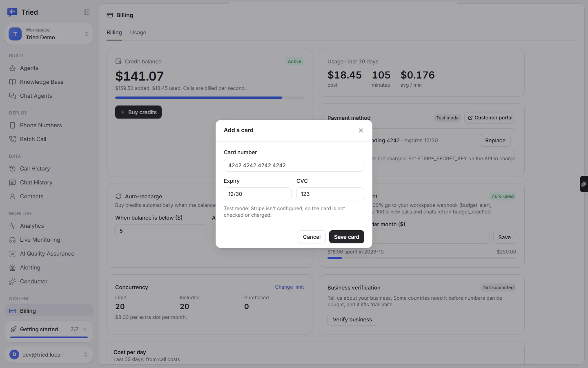Open the Customer portal link

click(x=490, y=118)
